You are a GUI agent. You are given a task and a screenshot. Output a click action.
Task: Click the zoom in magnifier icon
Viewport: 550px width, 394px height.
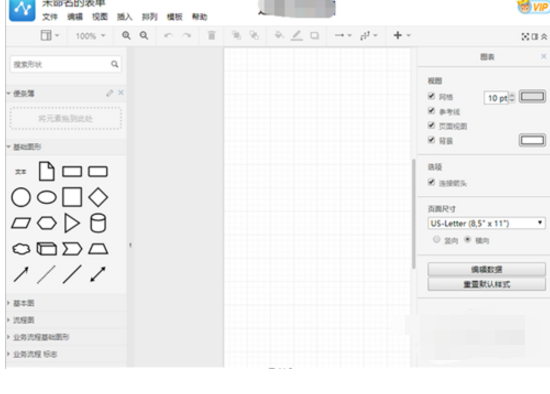[x=126, y=35]
